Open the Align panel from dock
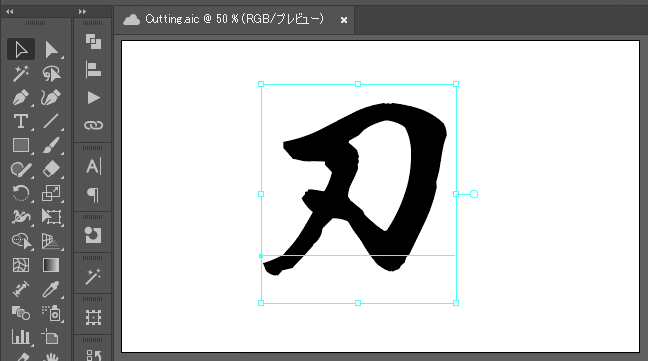The width and height of the screenshot is (648, 361). [x=93, y=70]
